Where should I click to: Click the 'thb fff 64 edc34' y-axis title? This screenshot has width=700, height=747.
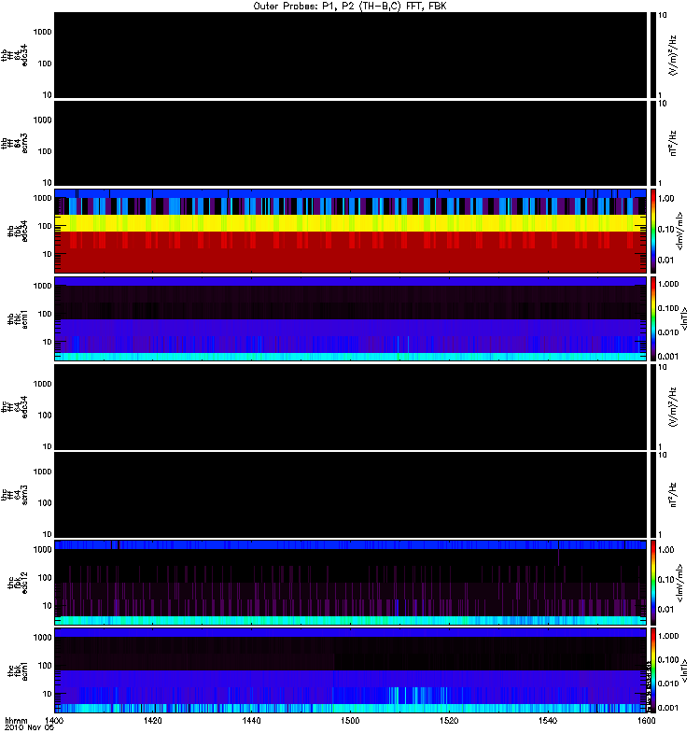pos(15,55)
